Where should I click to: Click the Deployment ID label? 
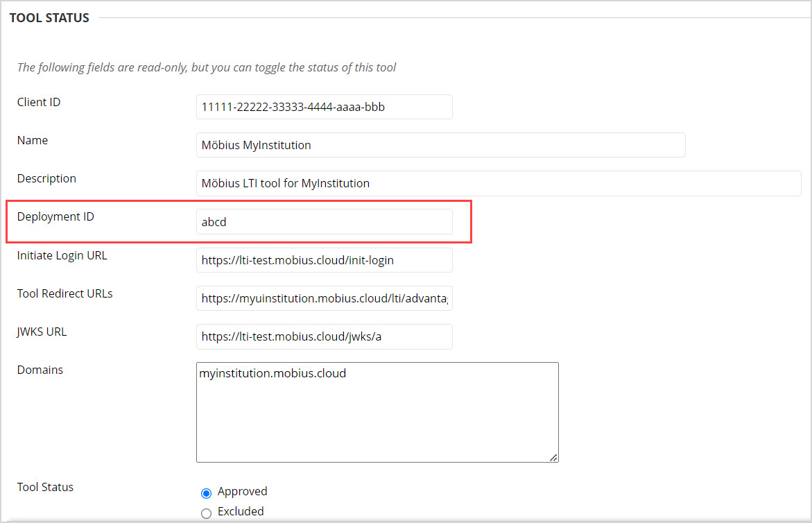(55, 216)
